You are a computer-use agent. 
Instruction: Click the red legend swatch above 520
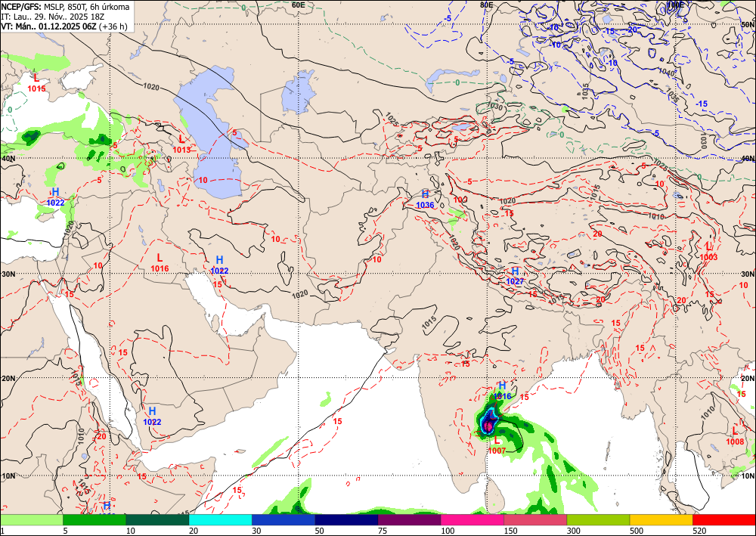pyautogui.click(x=724, y=519)
